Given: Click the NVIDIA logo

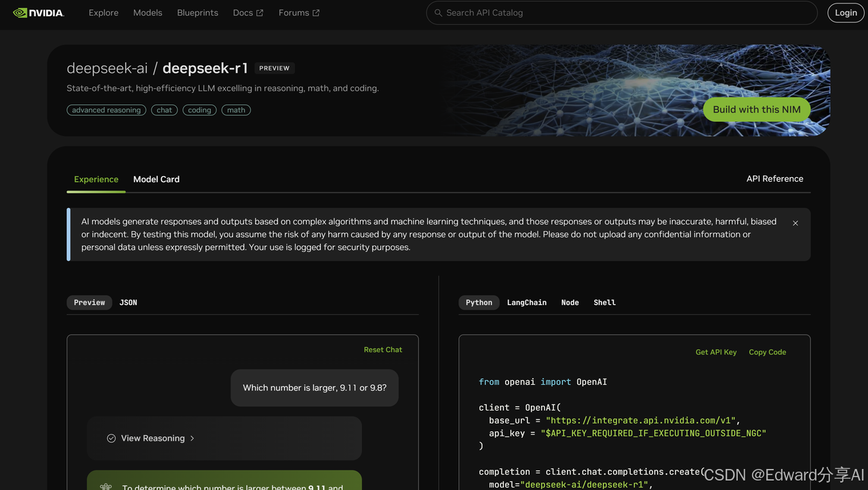Looking at the screenshot, I should [x=39, y=13].
